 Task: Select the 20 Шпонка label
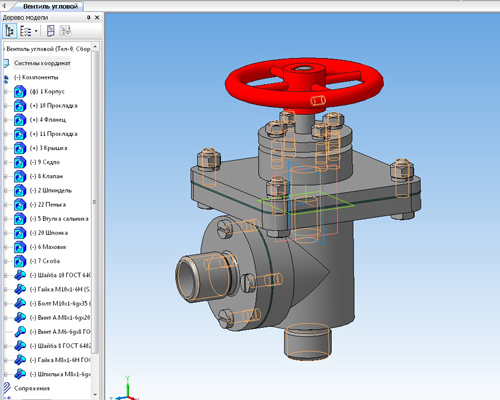click(x=49, y=233)
